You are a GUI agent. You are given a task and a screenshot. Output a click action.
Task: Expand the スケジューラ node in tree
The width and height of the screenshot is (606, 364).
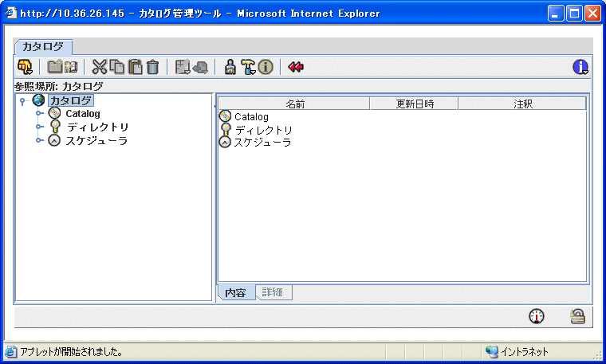[x=39, y=140]
